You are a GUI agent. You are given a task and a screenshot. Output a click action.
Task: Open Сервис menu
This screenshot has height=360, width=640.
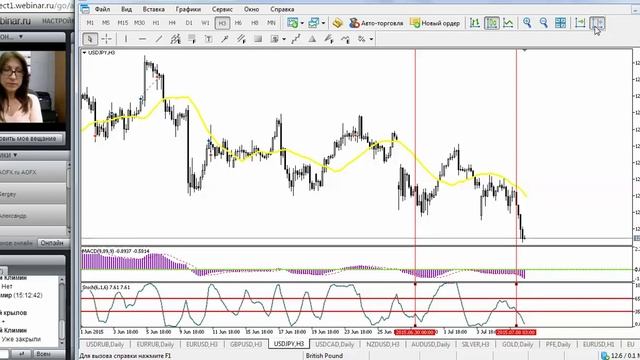[x=222, y=9]
